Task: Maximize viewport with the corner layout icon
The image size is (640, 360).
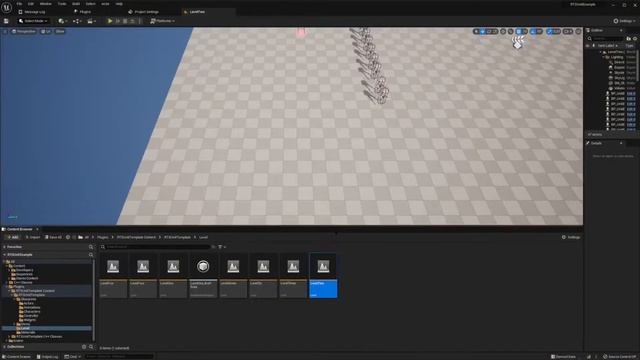Action: 578,31
